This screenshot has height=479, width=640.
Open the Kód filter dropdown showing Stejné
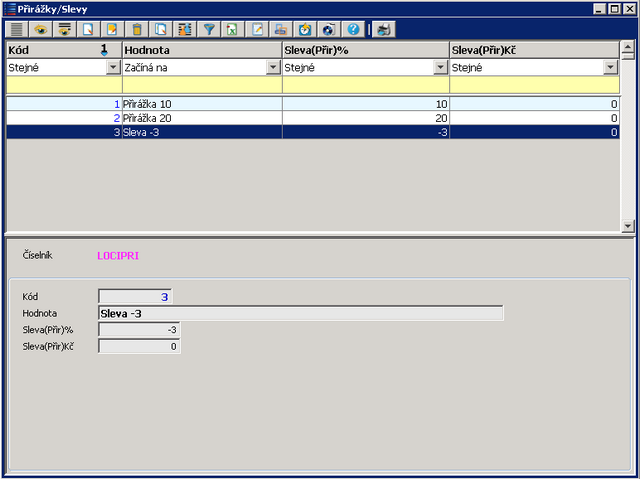pos(113,67)
